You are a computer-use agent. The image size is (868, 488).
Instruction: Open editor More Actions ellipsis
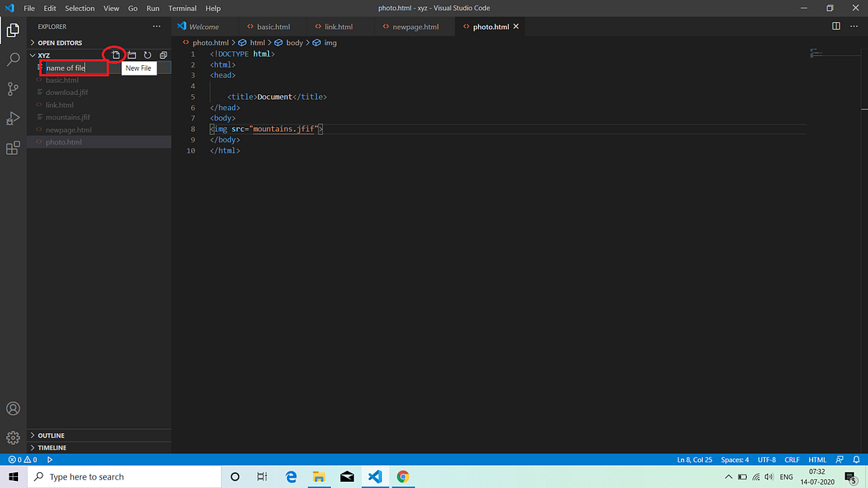pyautogui.click(x=854, y=26)
